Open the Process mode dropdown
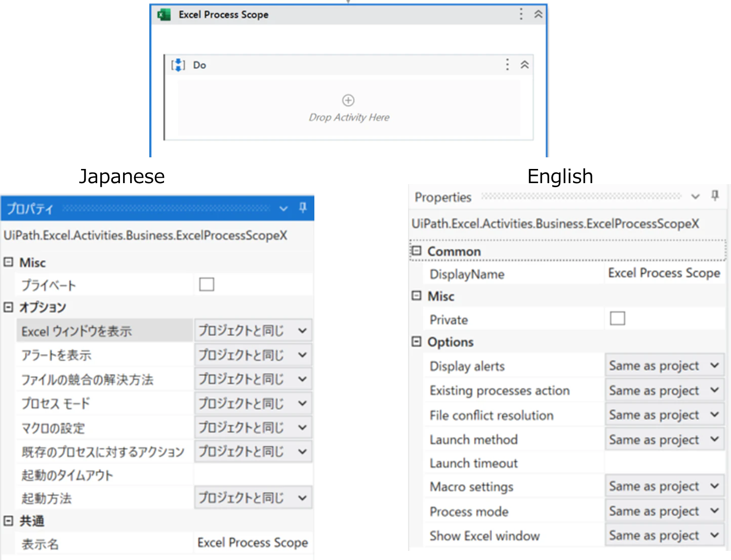Viewport: 731px width, 560px height. (x=664, y=511)
